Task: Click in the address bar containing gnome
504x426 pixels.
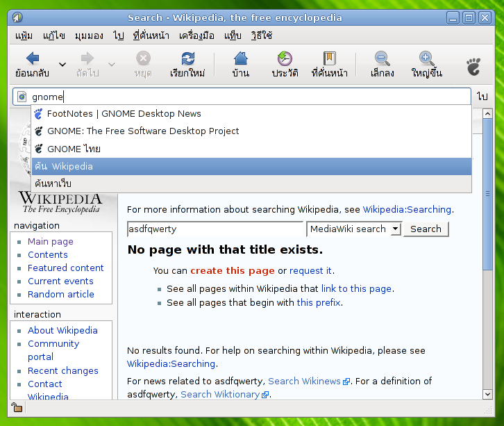Action: [x=242, y=97]
